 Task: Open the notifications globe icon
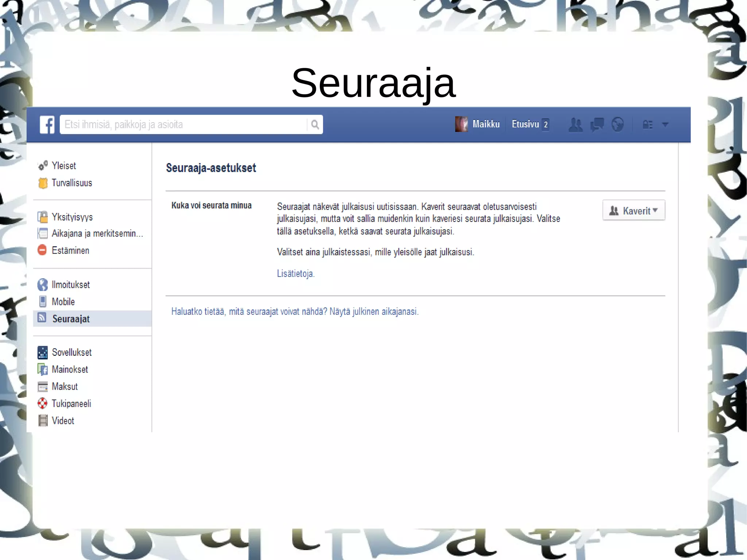[x=618, y=124]
